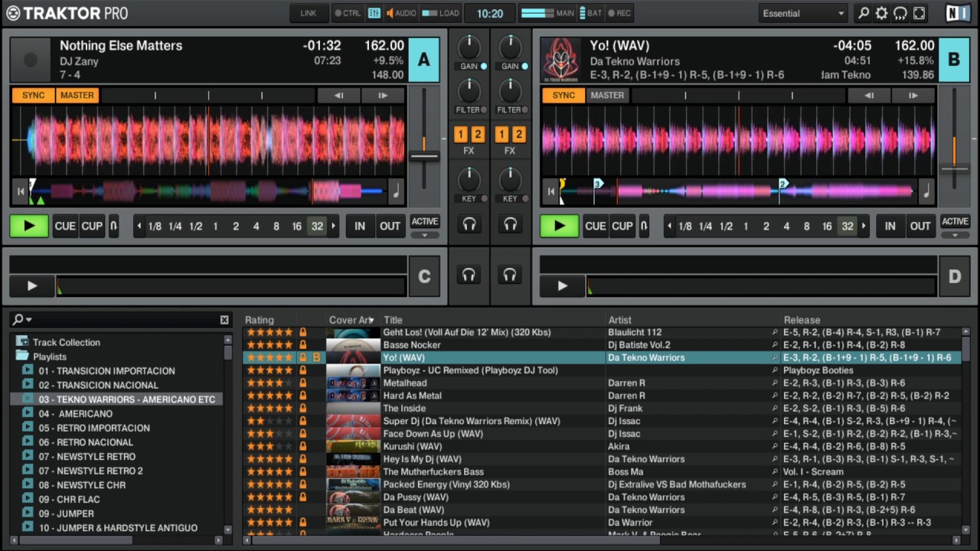Select 10 - JUMPER & HARDSTYLE ANTIGUO playlist
The image size is (980, 551).
pyautogui.click(x=118, y=528)
